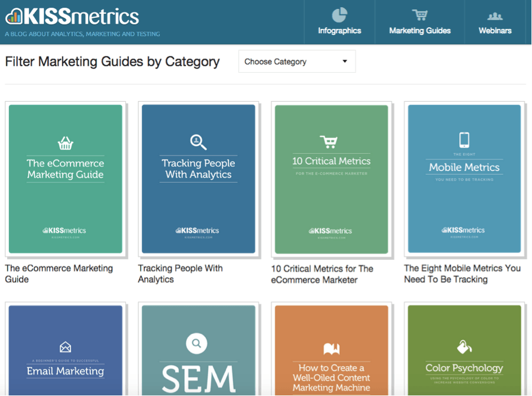The height and width of the screenshot is (396, 532).
Task: Open 10 Critical Metrics for The eCommerce Marketer link
Action: coord(322,274)
